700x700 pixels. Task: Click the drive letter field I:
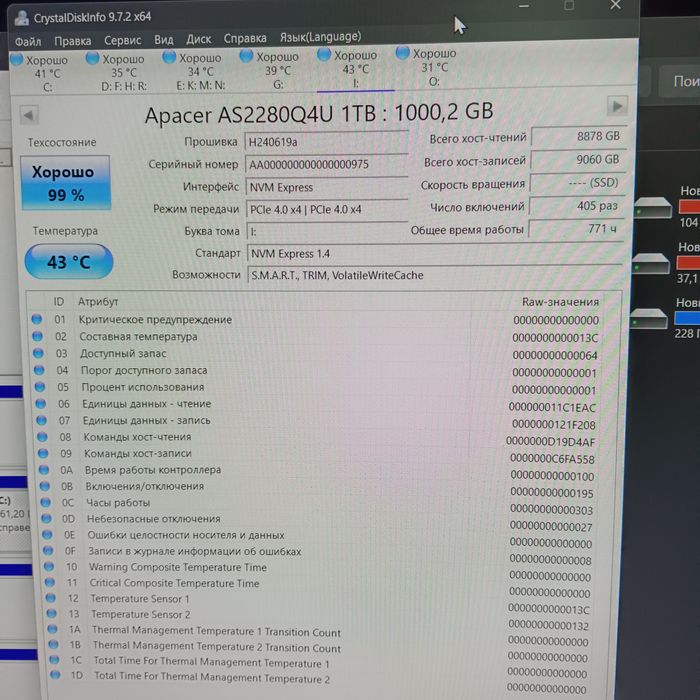pos(327,231)
